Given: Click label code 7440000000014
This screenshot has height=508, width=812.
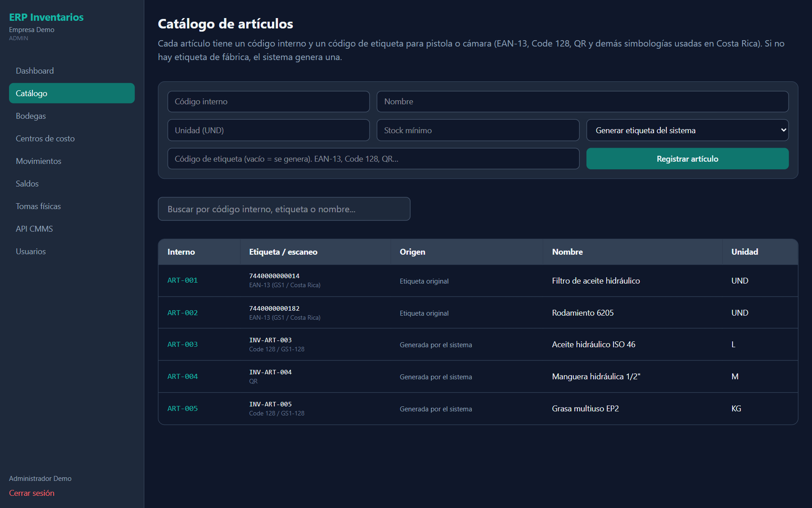Looking at the screenshot, I should [274, 276].
